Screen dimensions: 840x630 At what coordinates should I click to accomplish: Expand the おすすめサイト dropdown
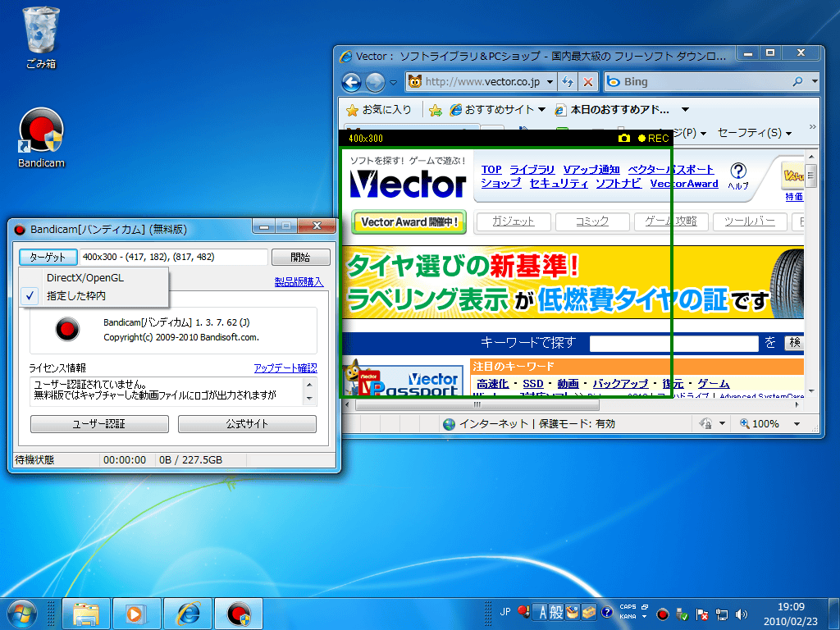coord(541,110)
